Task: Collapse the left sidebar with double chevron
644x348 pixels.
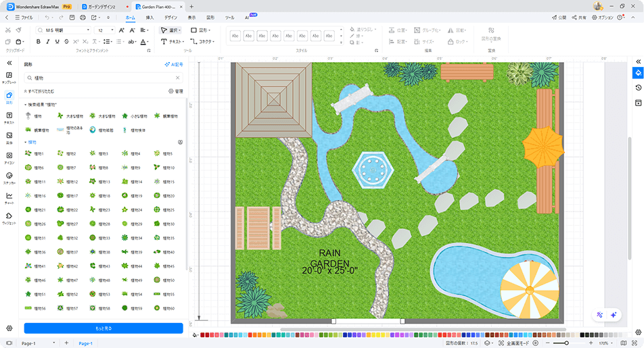Action: (9, 63)
